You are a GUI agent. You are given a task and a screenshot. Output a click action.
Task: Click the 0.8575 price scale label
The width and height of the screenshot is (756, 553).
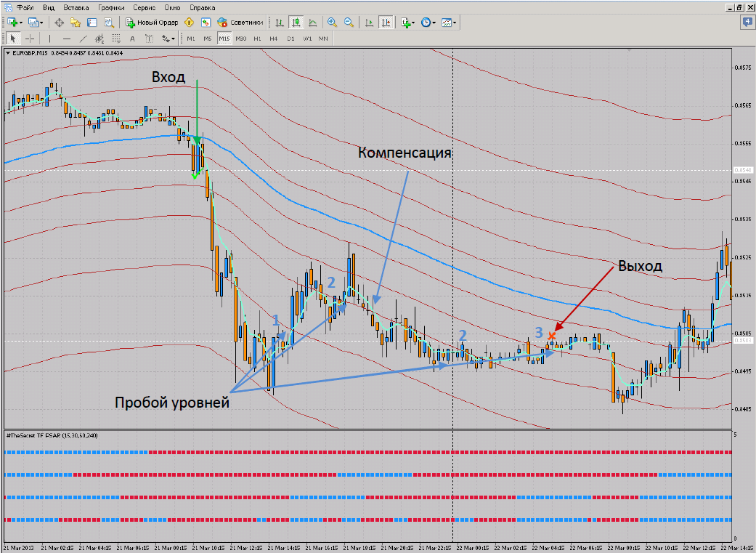click(743, 68)
